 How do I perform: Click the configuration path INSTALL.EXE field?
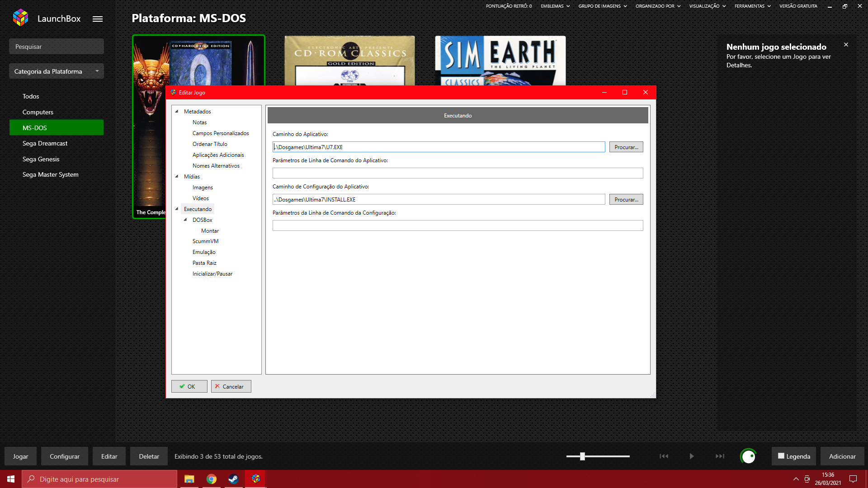(439, 199)
